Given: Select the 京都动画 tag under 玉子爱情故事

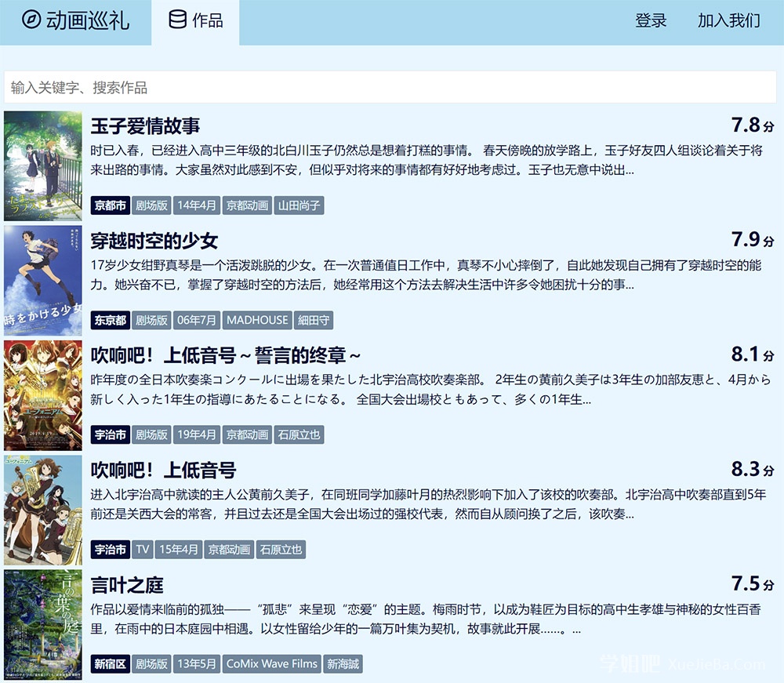Looking at the screenshot, I should [248, 205].
